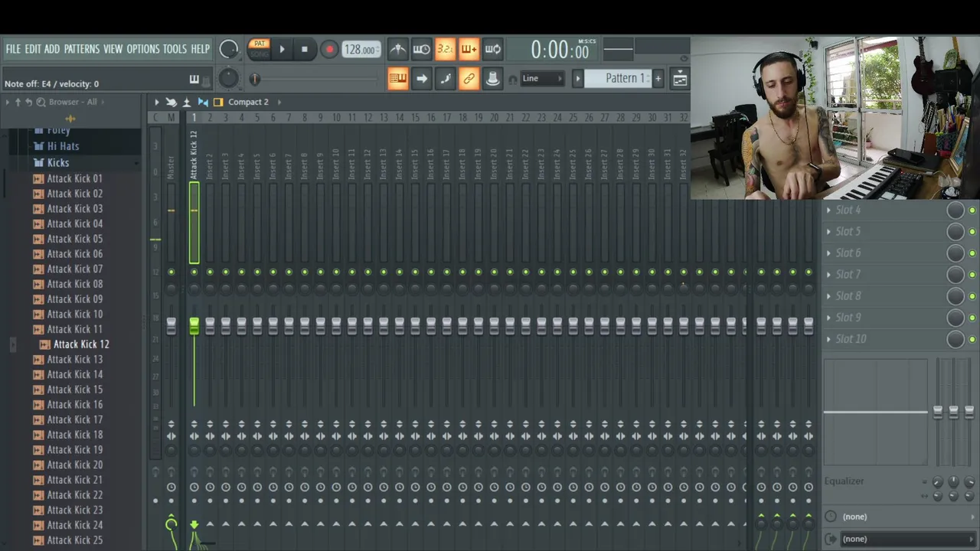Open the OPTIONS menu
This screenshot has width=980, height=551.
[x=143, y=49]
